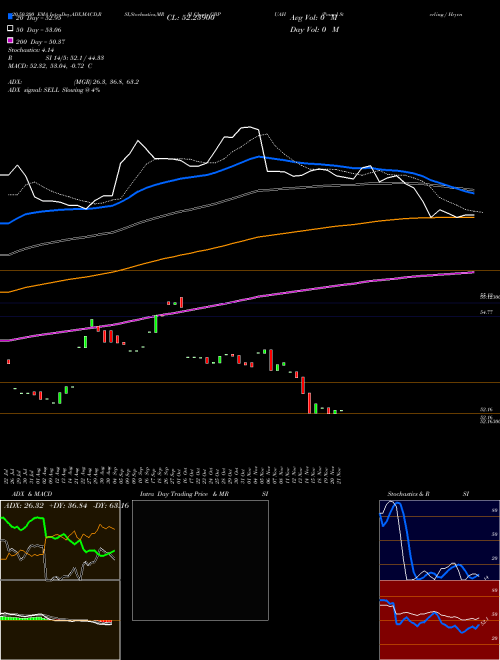Image resolution: width=500 pixels, height=660 pixels.
Task: Select the '20 Day - 52.95' legend text
Action: [38, 18]
